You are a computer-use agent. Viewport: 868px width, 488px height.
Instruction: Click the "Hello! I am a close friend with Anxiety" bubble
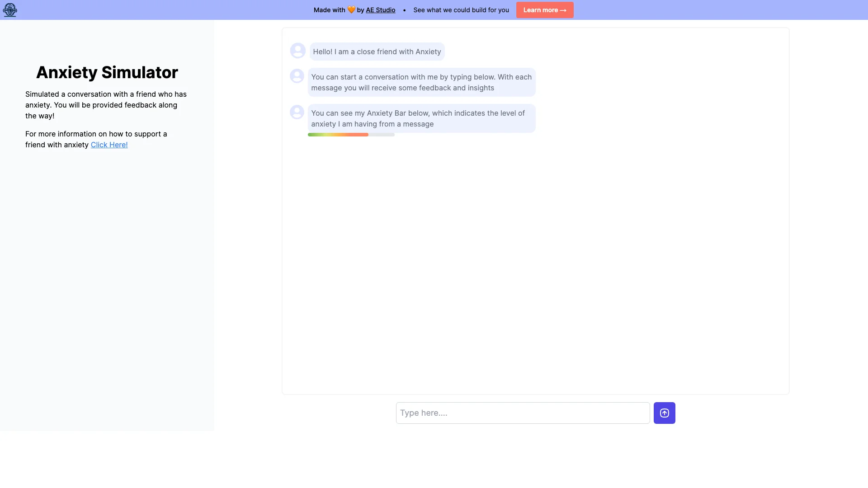[x=377, y=52]
